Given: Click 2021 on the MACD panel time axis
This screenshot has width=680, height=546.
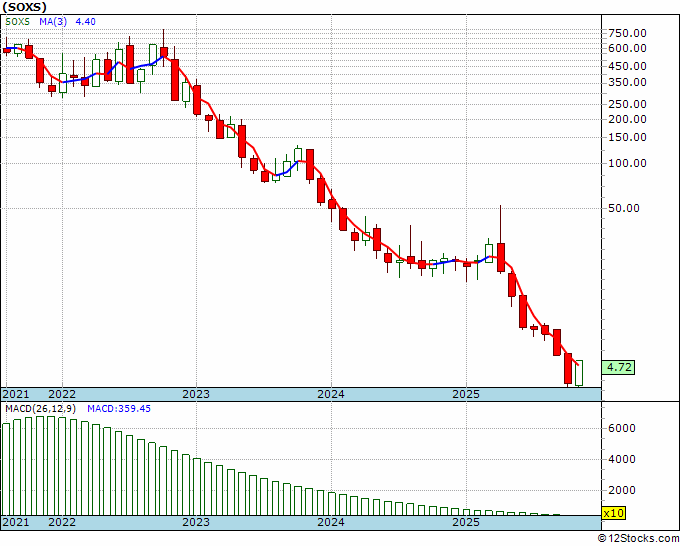Looking at the screenshot, I should coord(16,522).
